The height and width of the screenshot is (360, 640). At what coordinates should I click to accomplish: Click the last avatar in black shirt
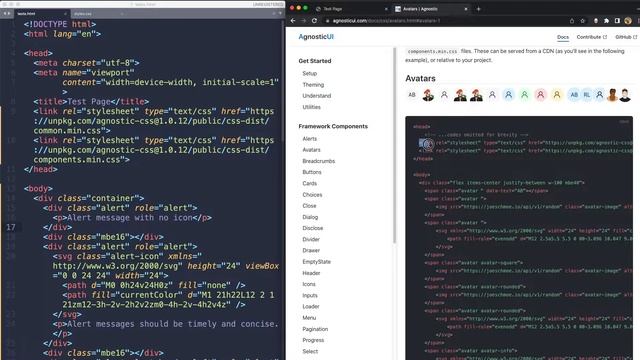click(x=625, y=95)
